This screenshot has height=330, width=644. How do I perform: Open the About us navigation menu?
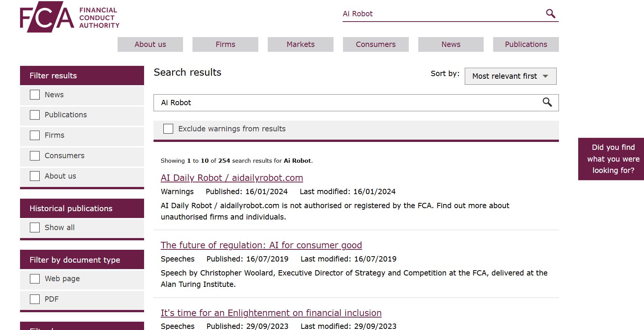pos(150,44)
